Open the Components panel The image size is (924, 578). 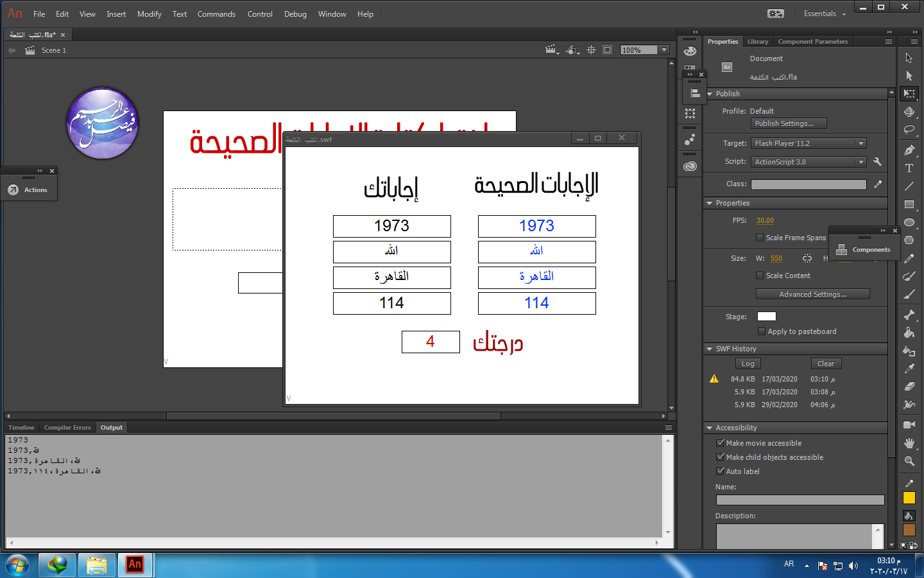click(x=864, y=250)
